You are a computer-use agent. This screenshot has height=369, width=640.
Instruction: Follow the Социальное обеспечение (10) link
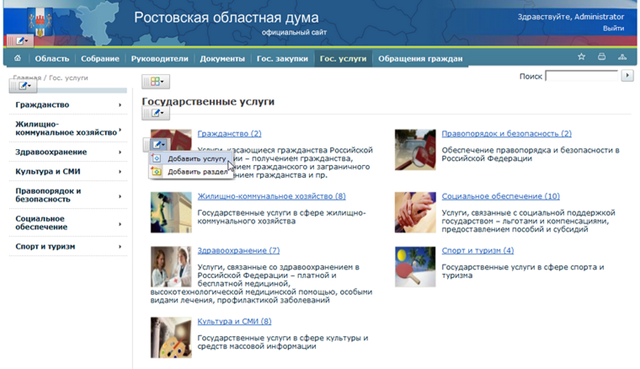click(500, 196)
